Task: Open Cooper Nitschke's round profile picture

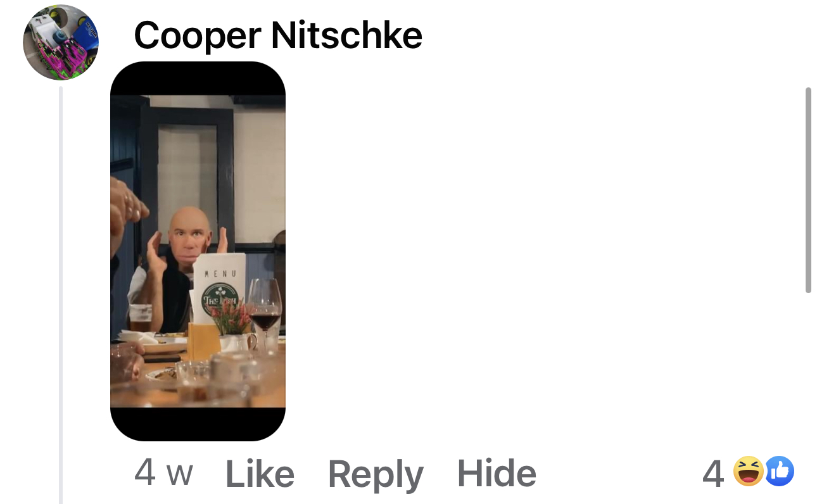Action: click(61, 42)
